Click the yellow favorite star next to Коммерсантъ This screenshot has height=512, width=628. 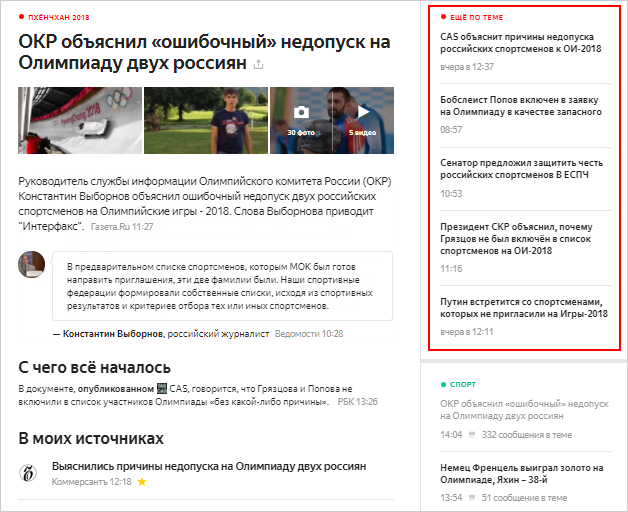[142, 482]
